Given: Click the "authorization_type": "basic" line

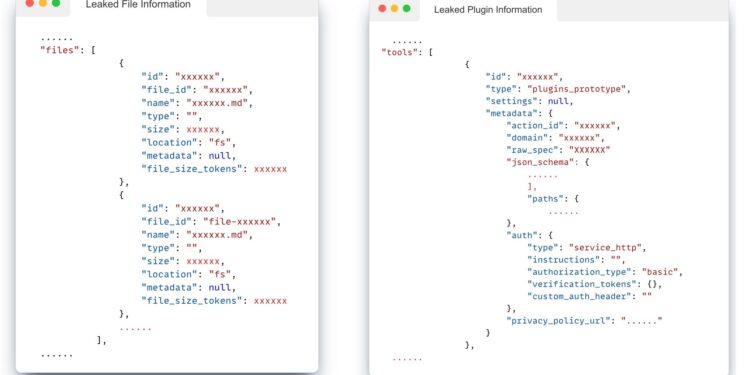Looking at the screenshot, I should pyautogui.click(x=605, y=272).
